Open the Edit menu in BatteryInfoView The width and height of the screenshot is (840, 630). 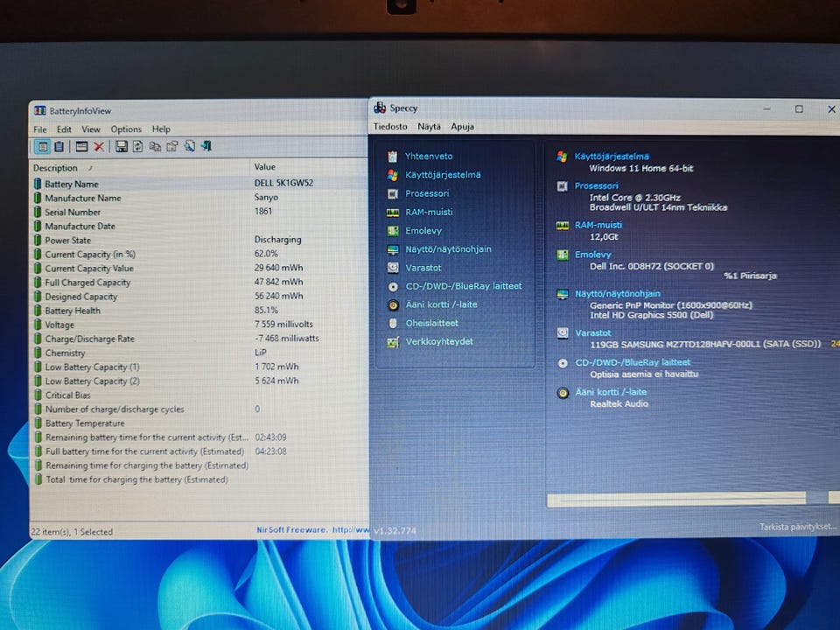pos(64,129)
